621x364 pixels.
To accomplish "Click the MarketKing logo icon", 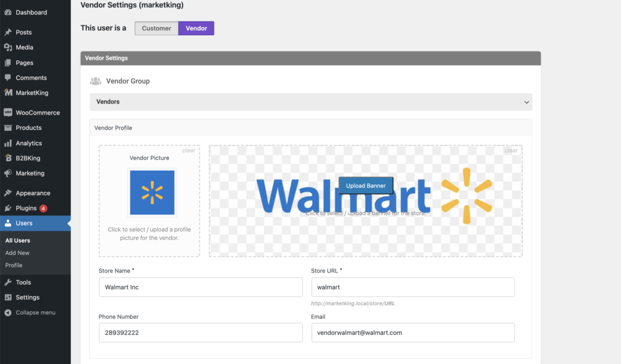I will (8, 93).
